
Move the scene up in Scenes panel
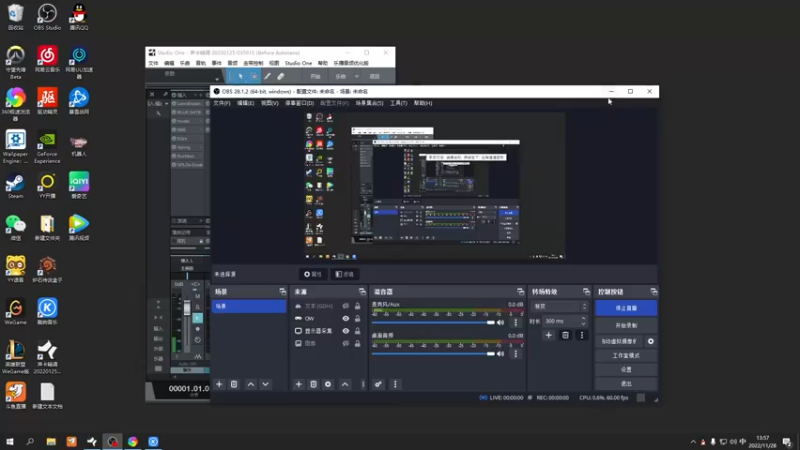click(x=251, y=384)
